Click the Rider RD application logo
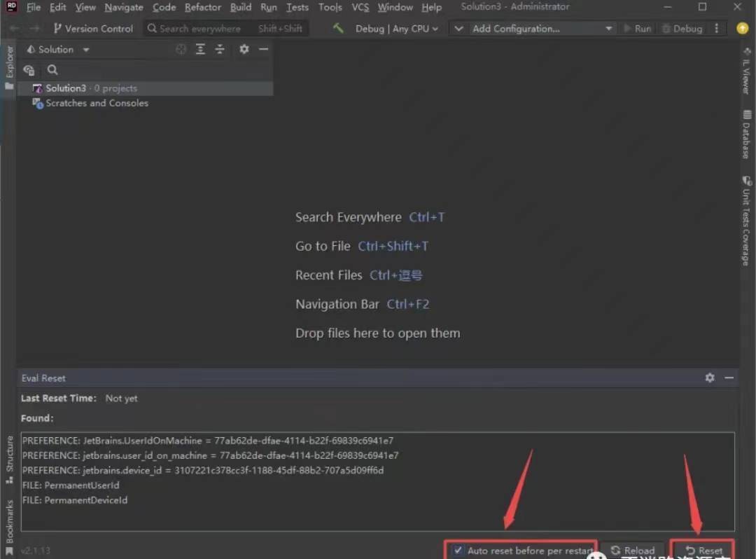The image size is (756, 559). [x=11, y=6]
